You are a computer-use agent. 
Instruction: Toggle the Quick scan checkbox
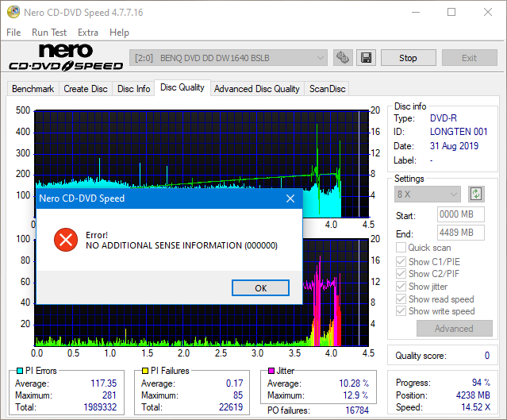(401, 248)
